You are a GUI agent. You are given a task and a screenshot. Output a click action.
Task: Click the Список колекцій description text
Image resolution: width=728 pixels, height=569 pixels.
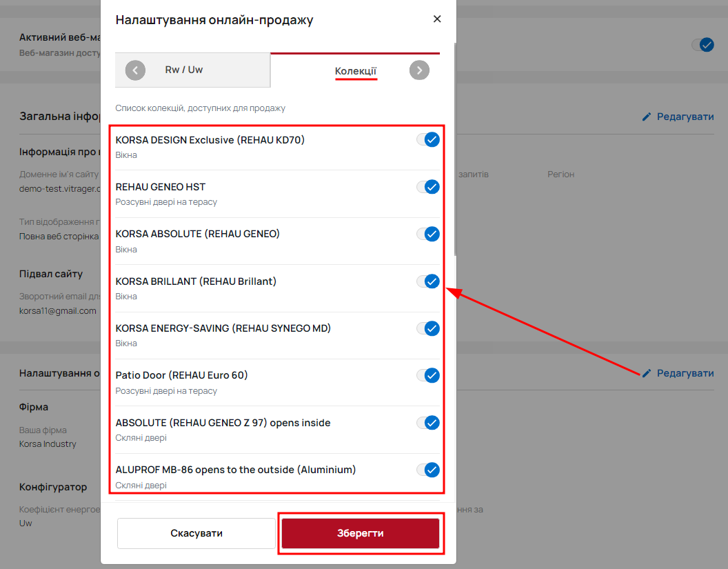point(200,108)
